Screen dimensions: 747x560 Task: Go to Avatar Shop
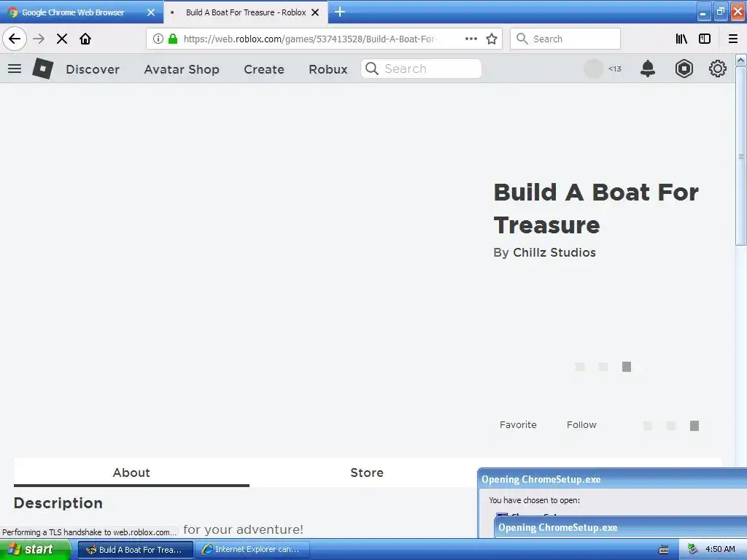pos(182,69)
